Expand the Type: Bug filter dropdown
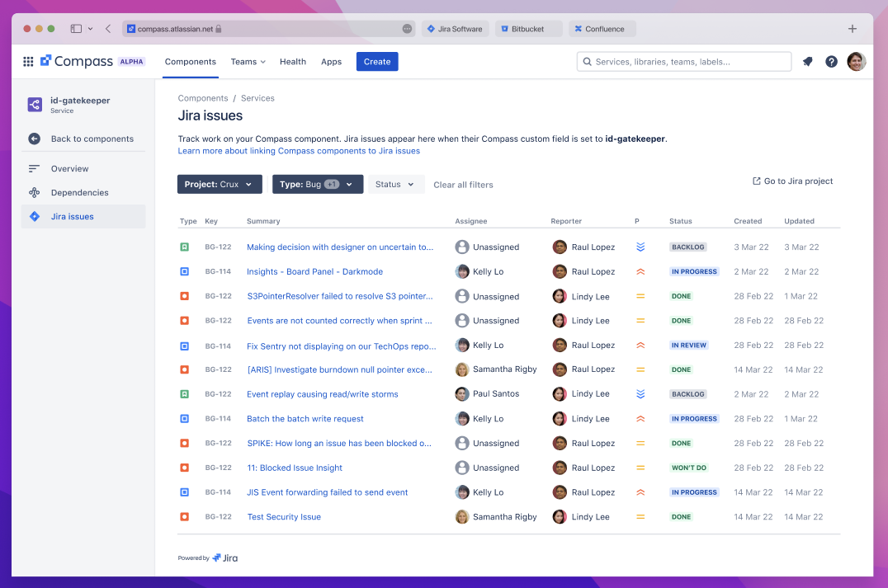The image size is (888, 588). (x=318, y=185)
